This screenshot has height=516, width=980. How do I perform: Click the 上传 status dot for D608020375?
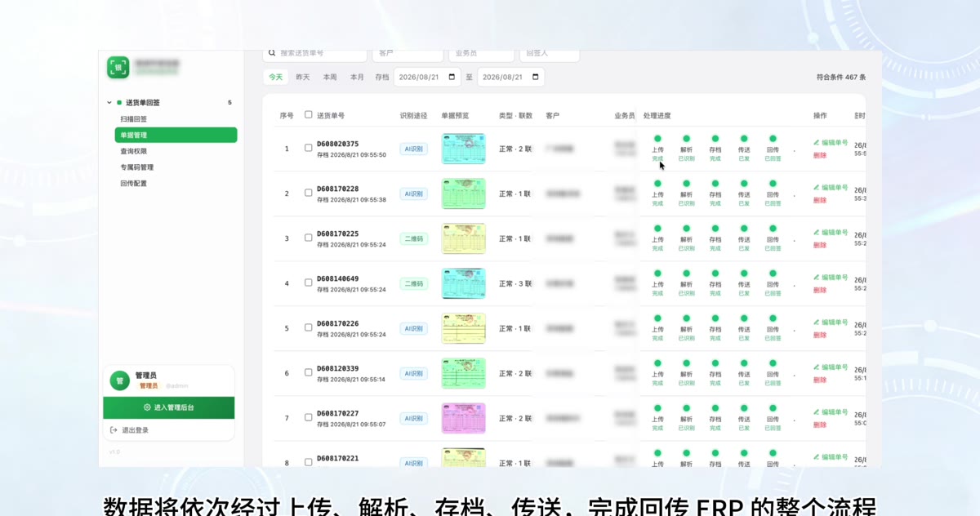[x=657, y=139]
